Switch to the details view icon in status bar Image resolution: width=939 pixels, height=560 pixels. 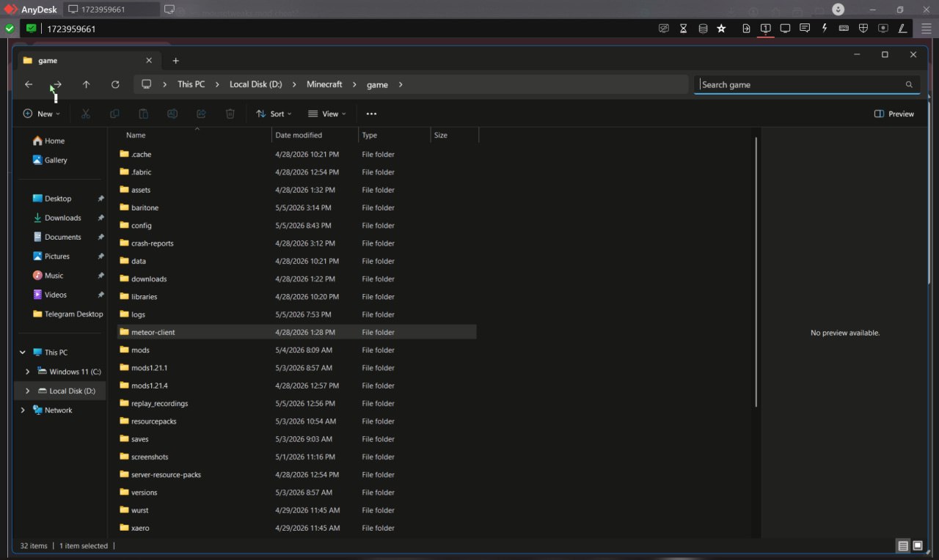pos(903,545)
